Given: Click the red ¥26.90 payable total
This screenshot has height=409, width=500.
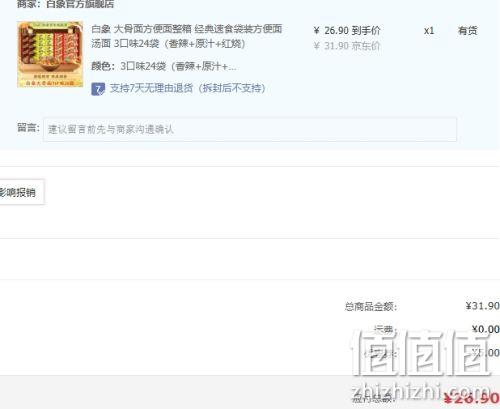Looking at the screenshot, I should coord(472,398).
